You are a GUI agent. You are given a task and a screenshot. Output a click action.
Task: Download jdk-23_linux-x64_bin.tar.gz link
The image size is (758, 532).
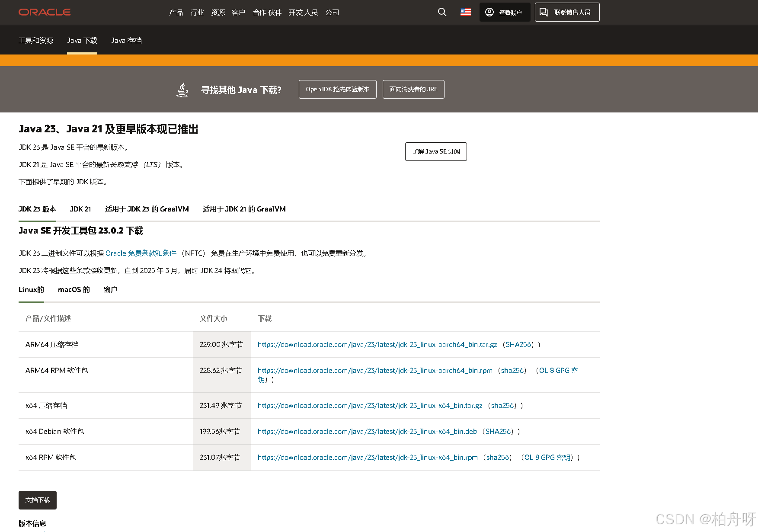[370, 405]
